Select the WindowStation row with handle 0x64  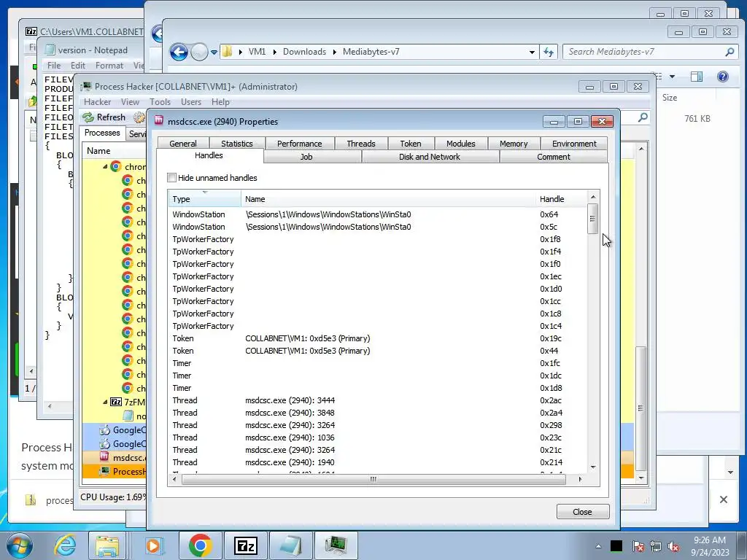tap(378, 214)
